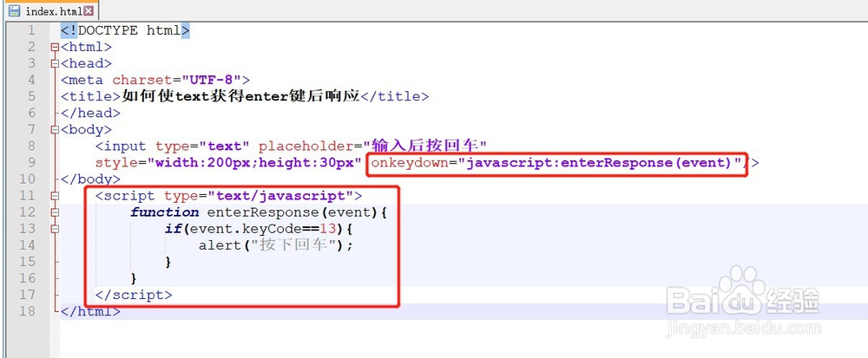Click the alert call on line 14

(x=220, y=245)
